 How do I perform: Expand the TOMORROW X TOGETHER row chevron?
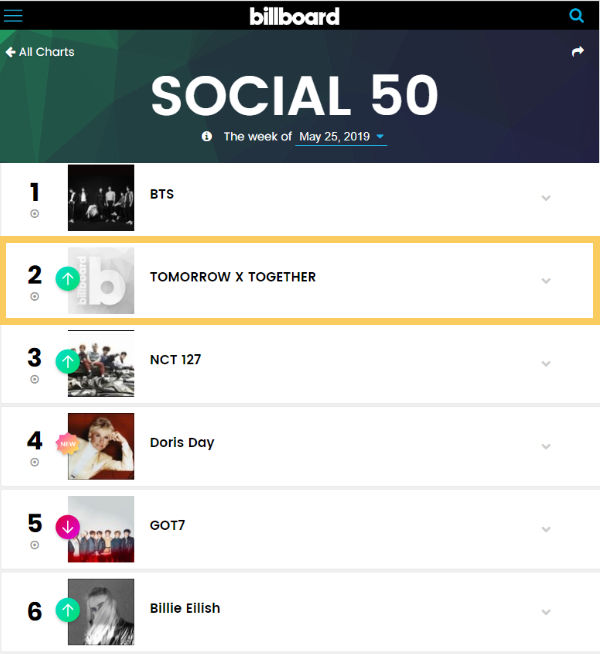point(546,280)
